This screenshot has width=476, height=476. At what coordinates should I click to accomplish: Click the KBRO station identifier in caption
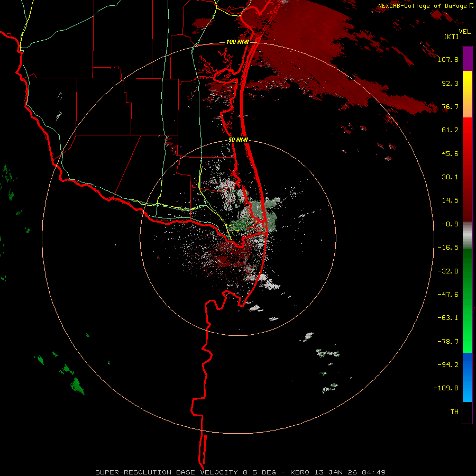coord(300,472)
